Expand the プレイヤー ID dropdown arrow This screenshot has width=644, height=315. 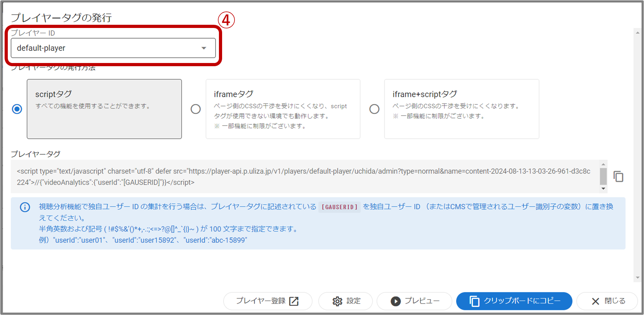point(204,48)
